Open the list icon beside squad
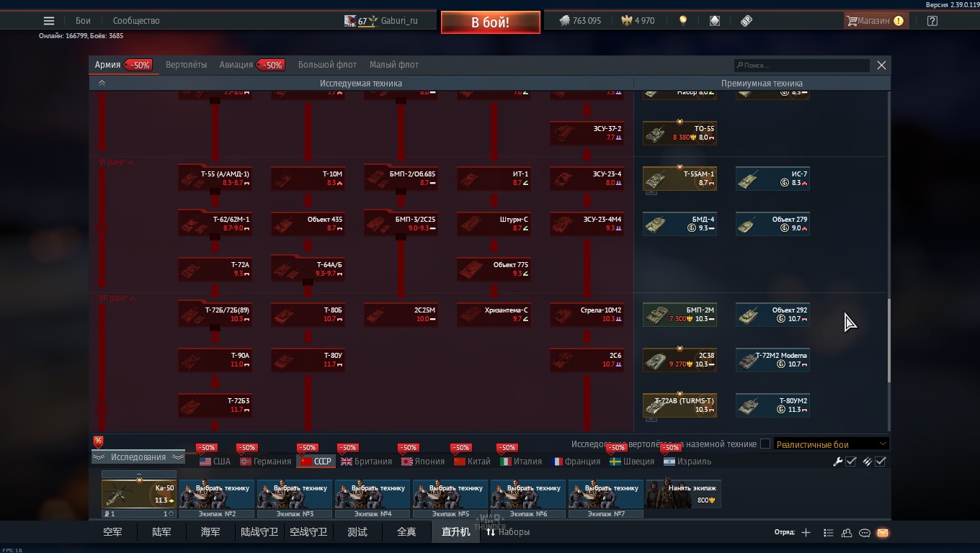Viewport: 980px width, 553px height. pos(828,533)
